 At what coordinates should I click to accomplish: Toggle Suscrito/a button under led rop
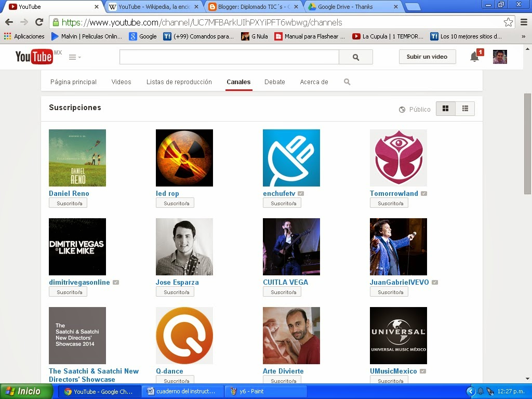[175, 203]
